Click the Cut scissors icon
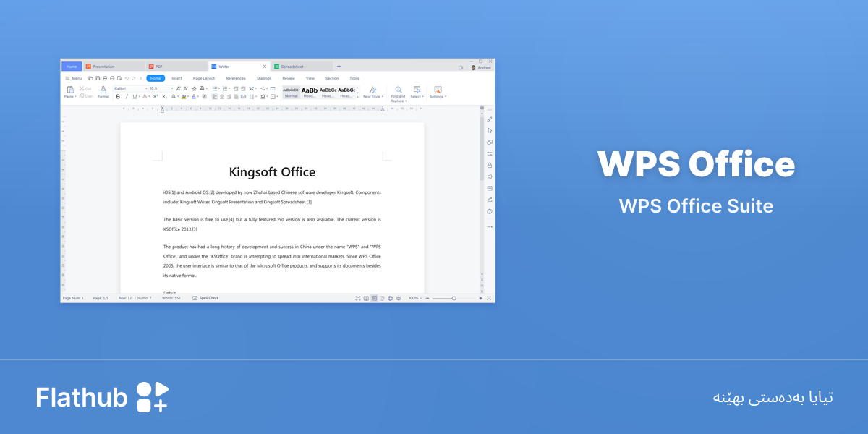Viewport: 868px width, 434px height. tap(82, 88)
